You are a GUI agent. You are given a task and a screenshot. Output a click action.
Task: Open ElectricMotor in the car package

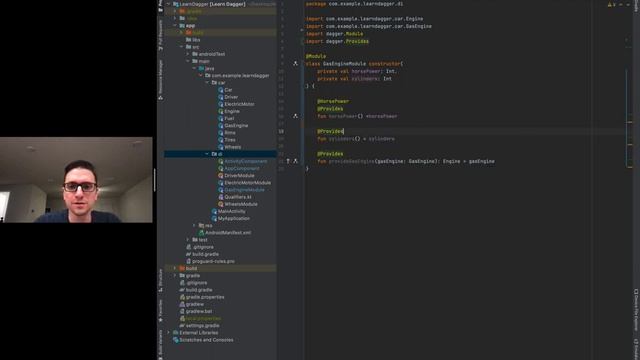(236, 104)
